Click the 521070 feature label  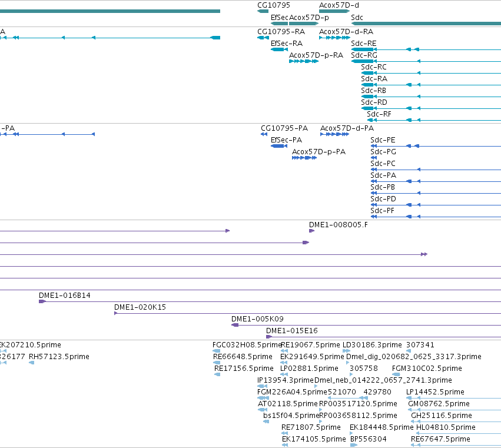point(342,393)
